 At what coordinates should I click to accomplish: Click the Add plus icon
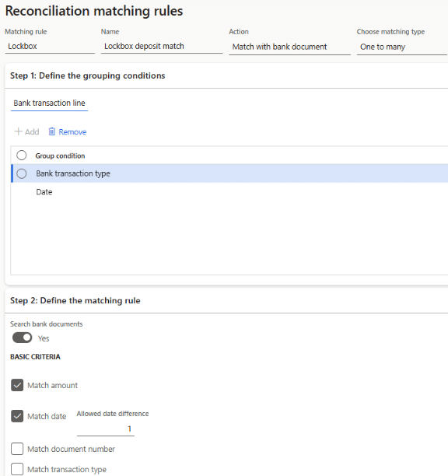(18, 131)
